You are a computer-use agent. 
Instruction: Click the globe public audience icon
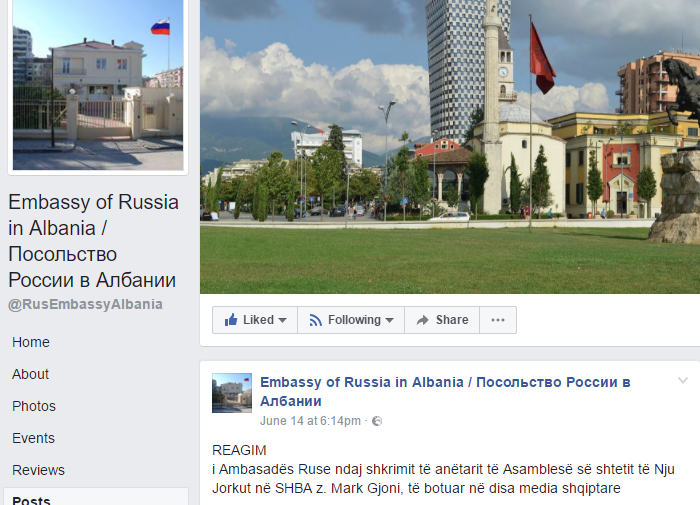click(377, 421)
